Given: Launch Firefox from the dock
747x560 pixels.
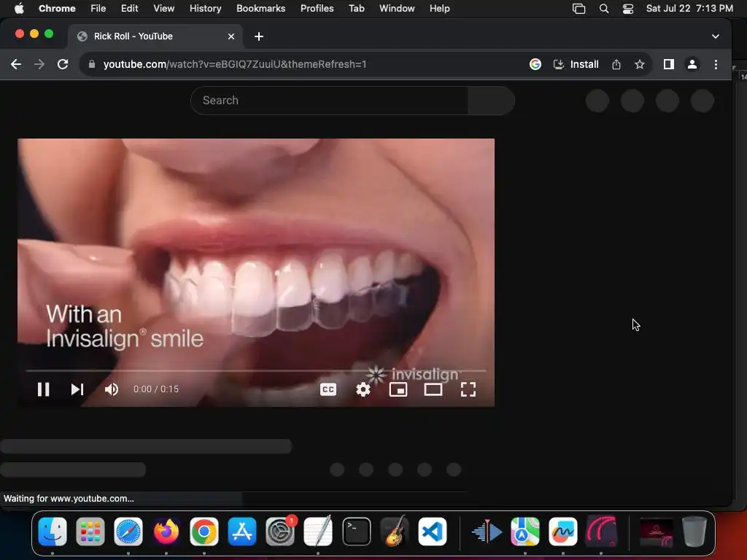Looking at the screenshot, I should pyautogui.click(x=166, y=532).
